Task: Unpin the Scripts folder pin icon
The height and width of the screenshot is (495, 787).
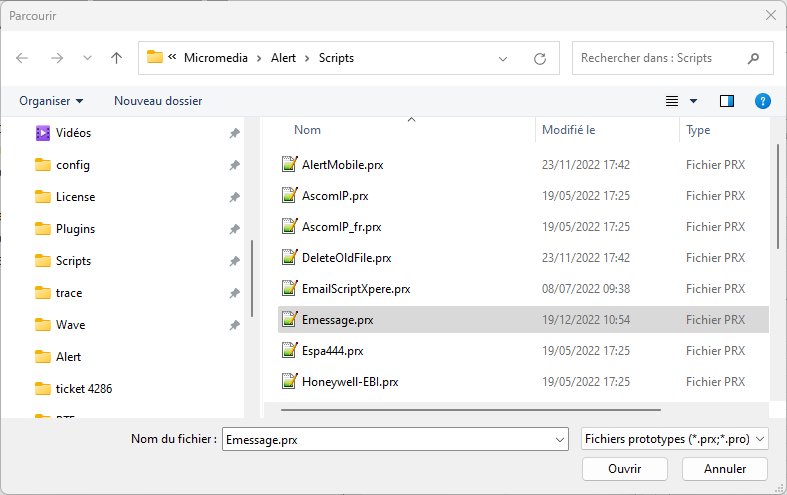Action: (x=234, y=261)
